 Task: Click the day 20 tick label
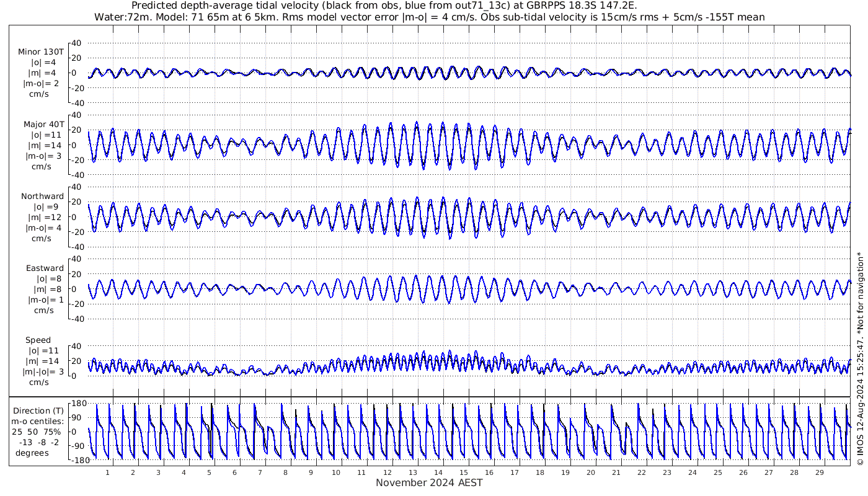(x=590, y=472)
